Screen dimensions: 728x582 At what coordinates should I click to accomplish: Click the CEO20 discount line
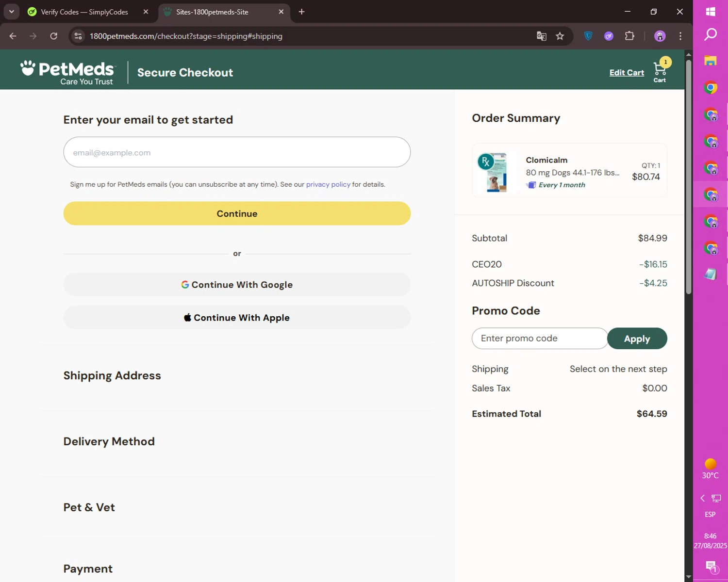point(569,264)
